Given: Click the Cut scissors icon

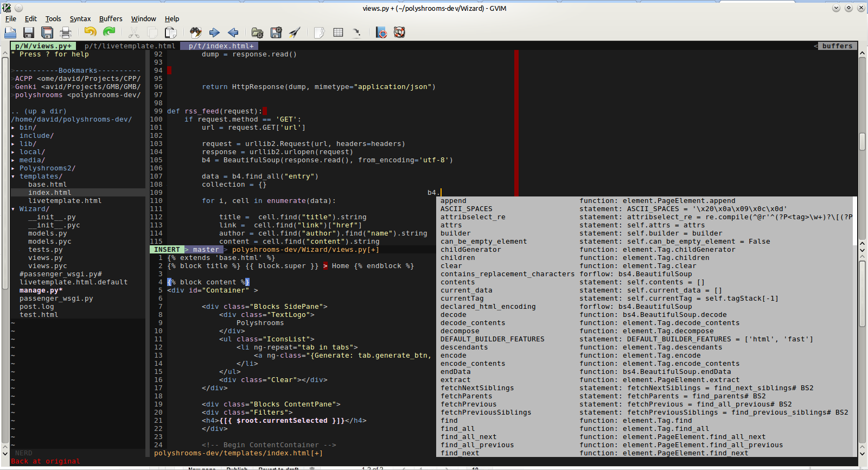Looking at the screenshot, I should [134, 33].
